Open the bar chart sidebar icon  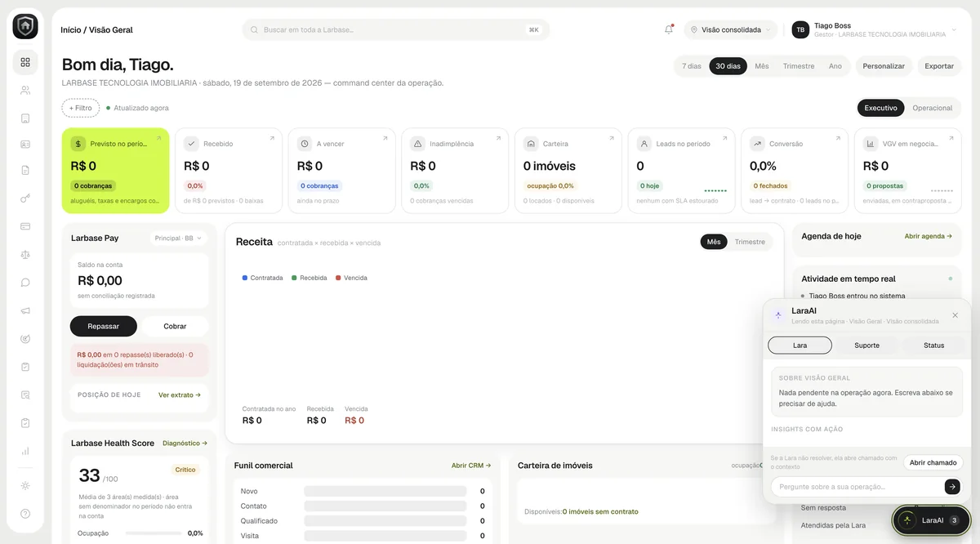pyautogui.click(x=25, y=451)
